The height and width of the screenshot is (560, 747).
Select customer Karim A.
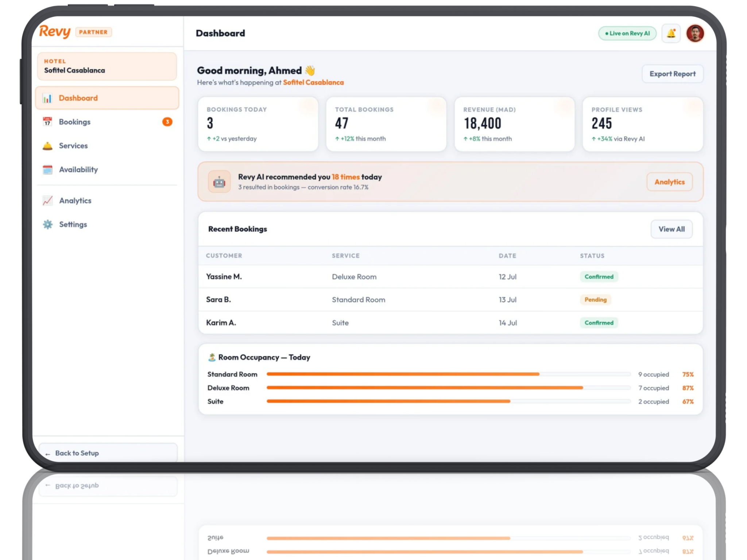[221, 323]
